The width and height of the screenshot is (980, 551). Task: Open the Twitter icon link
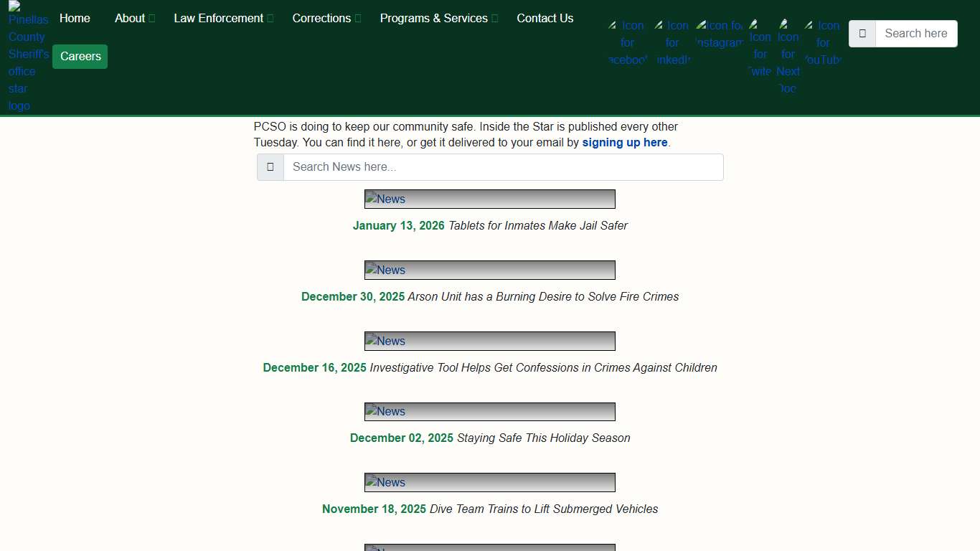coord(760,48)
